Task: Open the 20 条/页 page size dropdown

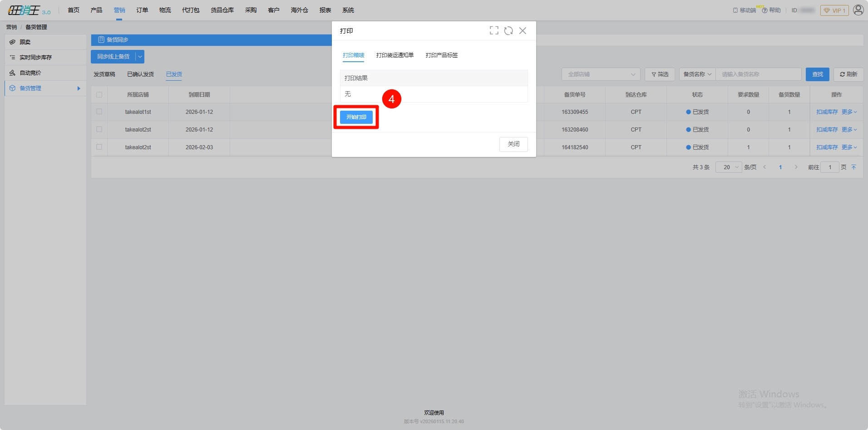Action: click(x=729, y=167)
